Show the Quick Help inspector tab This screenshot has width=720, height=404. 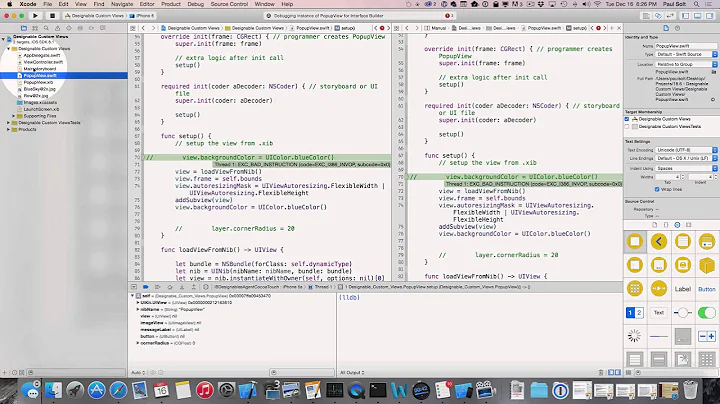pyautogui.click(x=678, y=28)
